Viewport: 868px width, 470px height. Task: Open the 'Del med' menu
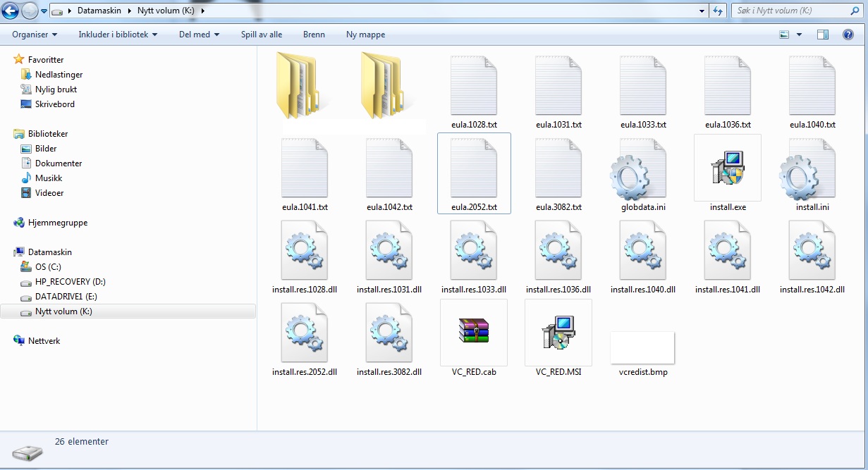199,35
